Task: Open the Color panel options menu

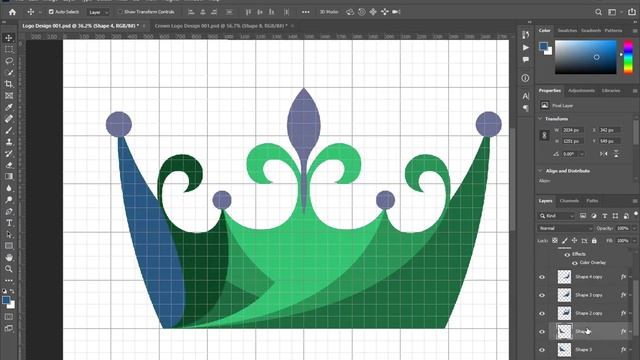Action: (635, 31)
